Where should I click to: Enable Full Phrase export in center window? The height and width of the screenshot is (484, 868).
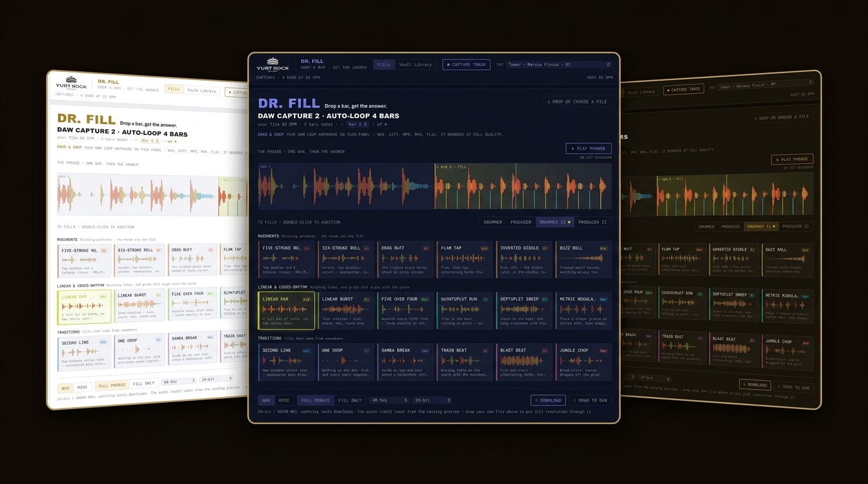pos(315,400)
